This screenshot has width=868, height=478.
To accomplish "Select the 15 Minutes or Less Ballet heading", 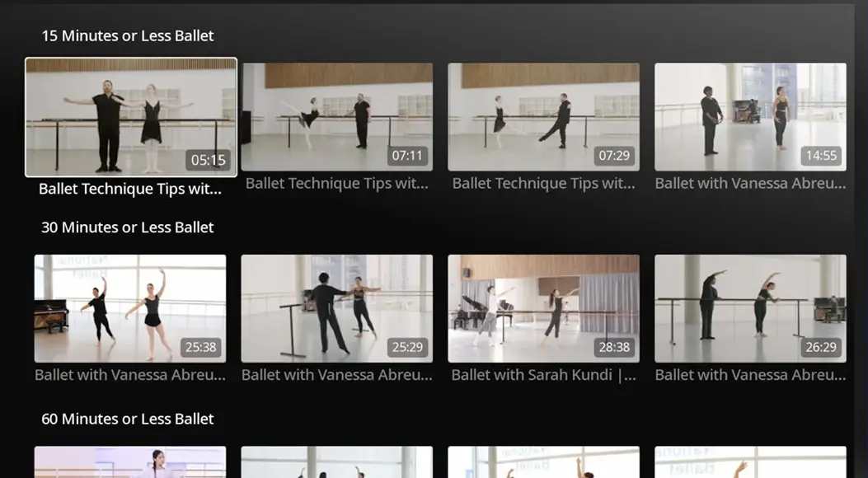I will coord(127,36).
